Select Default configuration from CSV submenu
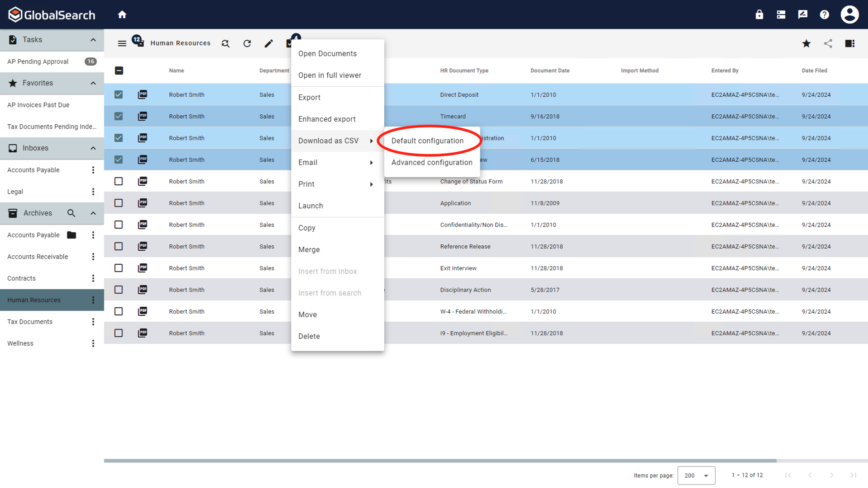Screen dimensions: 868x488 [427, 141]
